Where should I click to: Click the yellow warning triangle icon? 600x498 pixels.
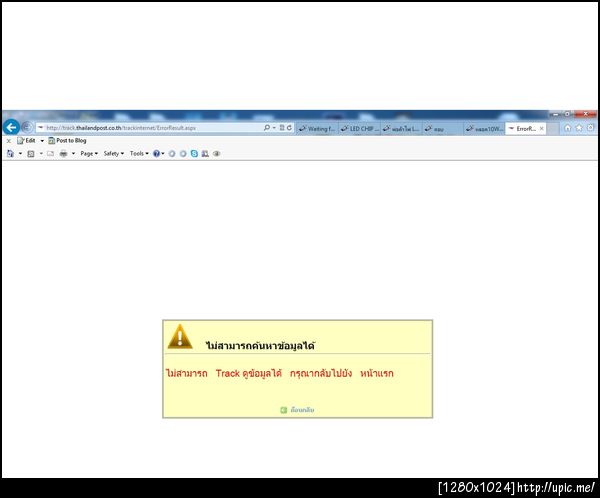coord(180,336)
